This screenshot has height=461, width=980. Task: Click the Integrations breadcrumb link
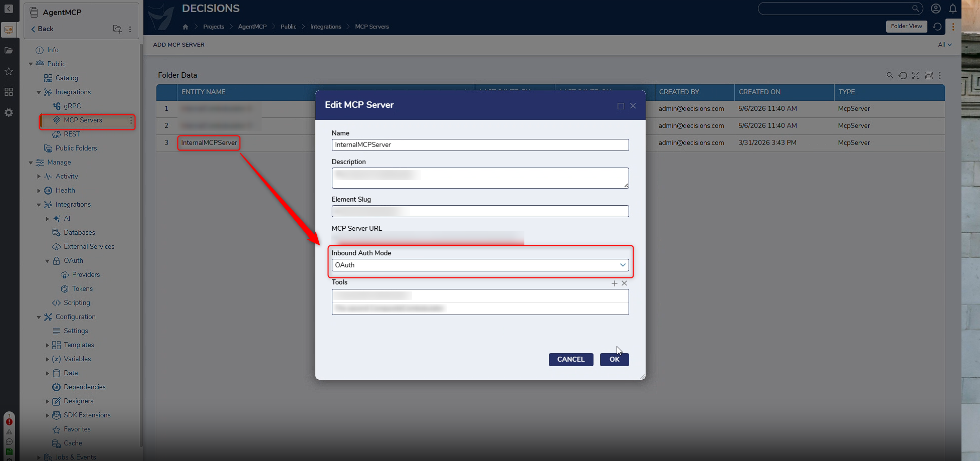tap(326, 27)
